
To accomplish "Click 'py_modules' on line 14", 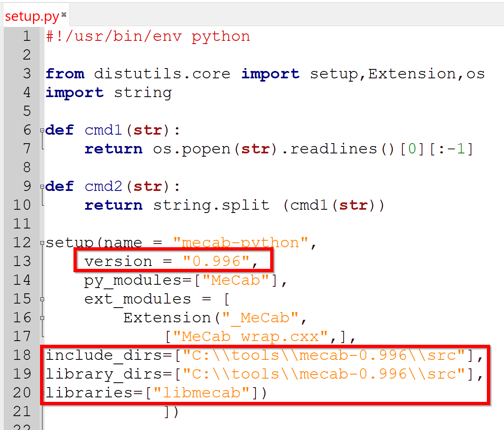I will coord(133,281).
